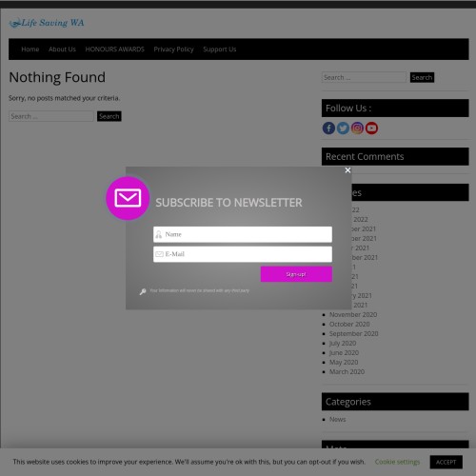Click the E-Mail input field

click(x=243, y=254)
